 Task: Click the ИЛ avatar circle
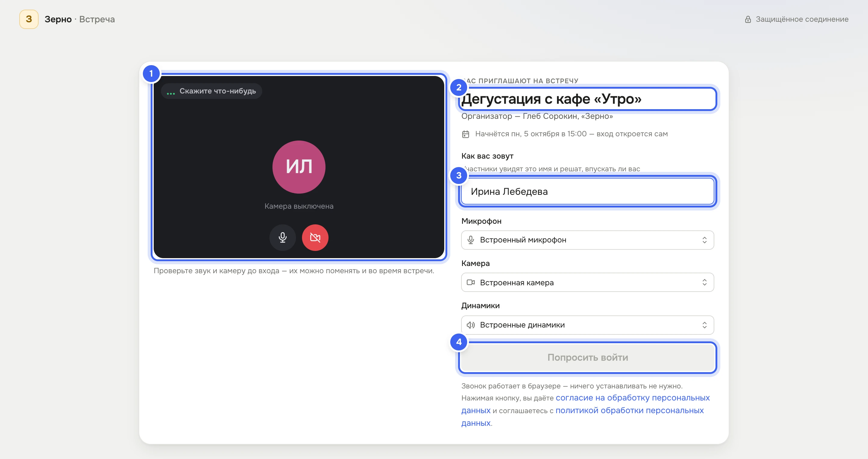pyautogui.click(x=299, y=167)
